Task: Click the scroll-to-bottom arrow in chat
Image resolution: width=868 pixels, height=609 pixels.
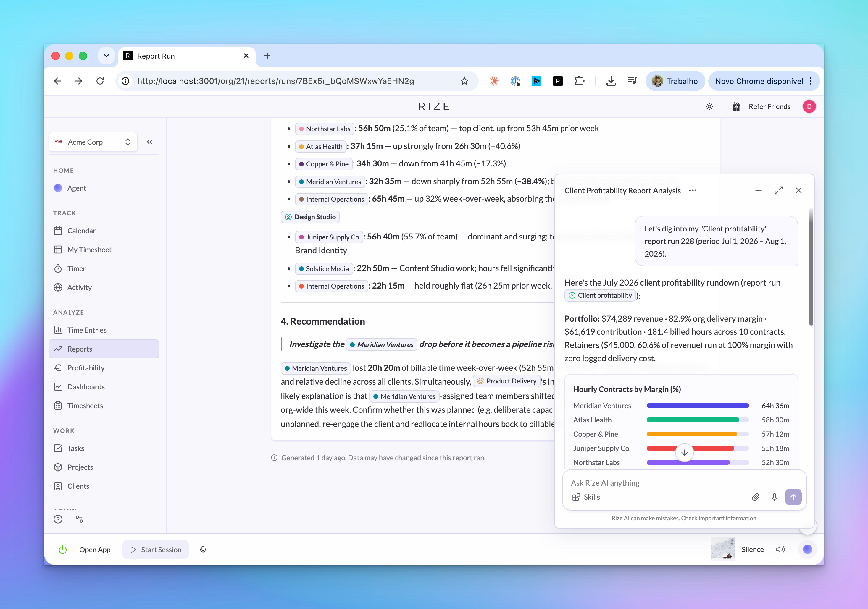Action: click(x=685, y=453)
